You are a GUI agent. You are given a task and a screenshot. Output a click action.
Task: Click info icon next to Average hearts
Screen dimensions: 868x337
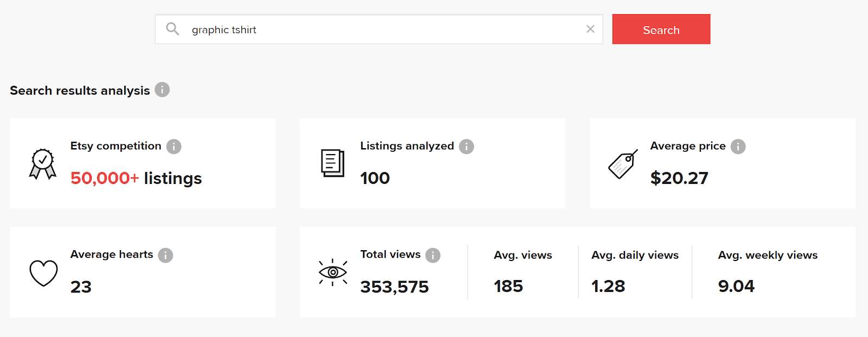tap(165, 255)
